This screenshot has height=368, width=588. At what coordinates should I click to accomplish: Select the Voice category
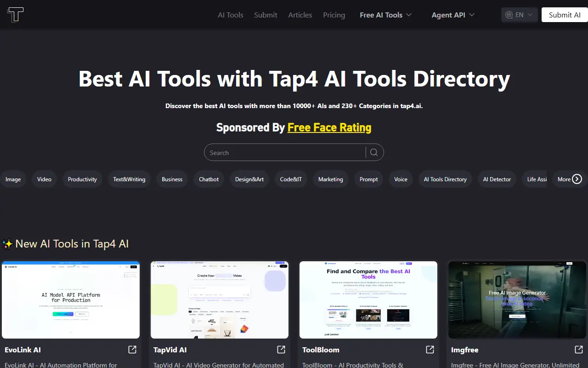[401, 179]
